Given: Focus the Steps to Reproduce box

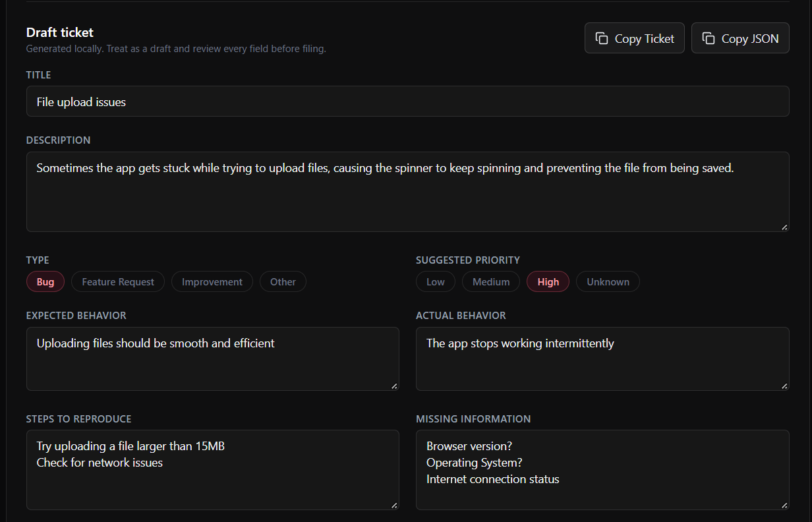Looking at the screenshot, I should [213, 470].
